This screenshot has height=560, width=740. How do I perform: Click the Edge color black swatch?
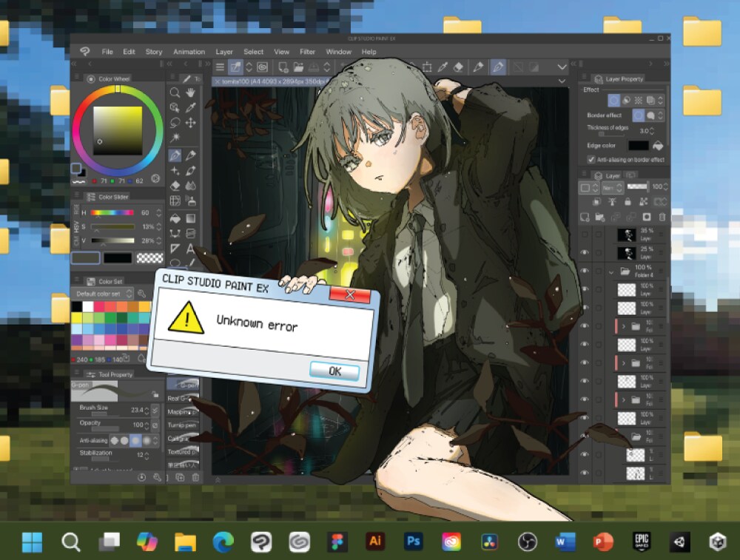639,146
